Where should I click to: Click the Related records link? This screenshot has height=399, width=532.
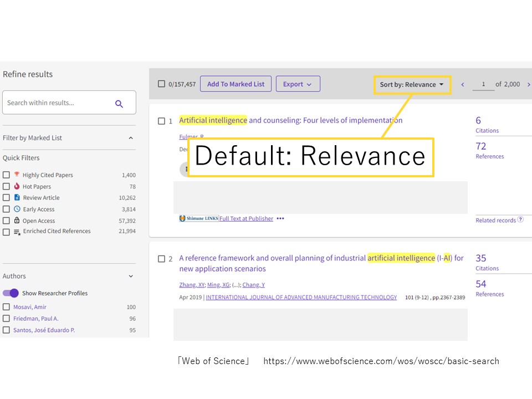(x=495, y=220)
